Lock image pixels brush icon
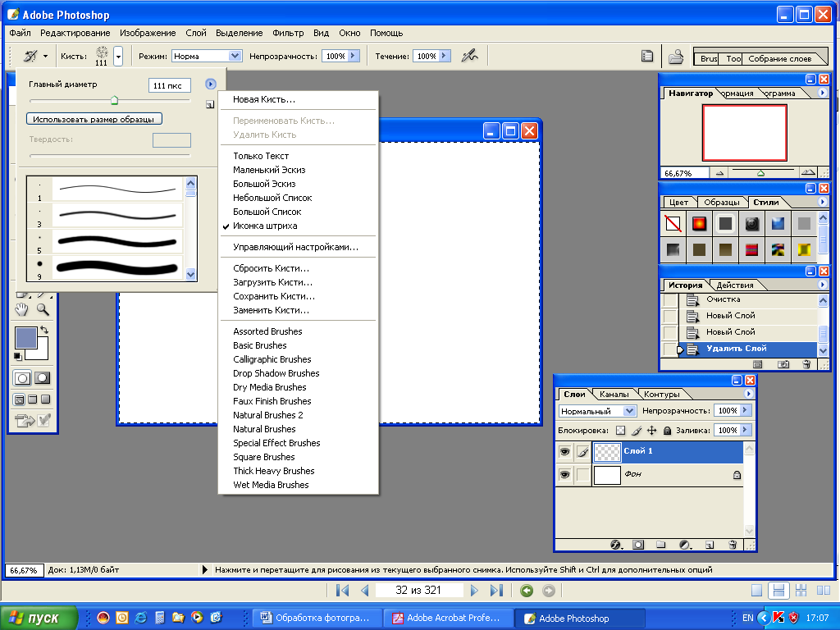 (637, 430)
